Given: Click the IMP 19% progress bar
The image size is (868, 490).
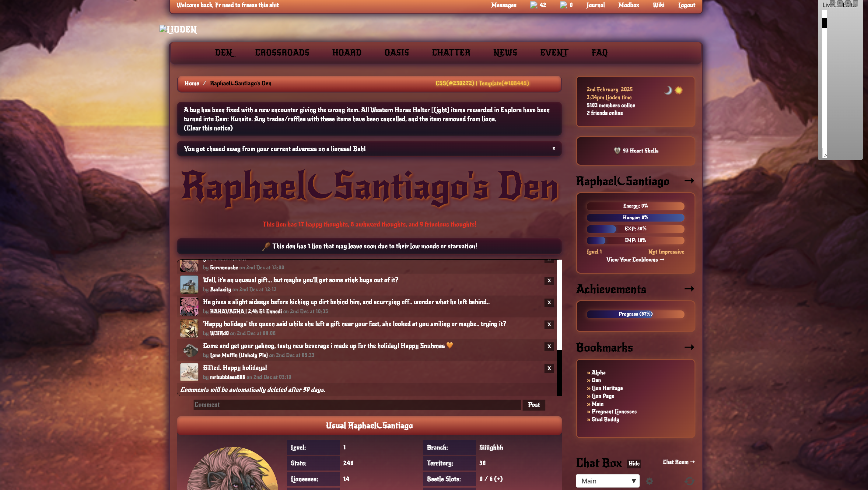Looking at the screenshot, I should (x=635, y=240).
